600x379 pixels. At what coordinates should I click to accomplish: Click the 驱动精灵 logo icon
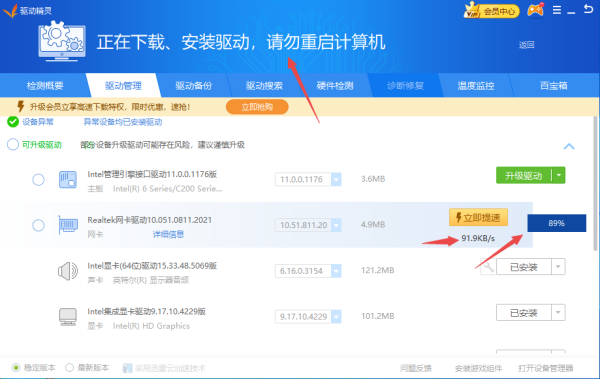(x=10, y=10)
